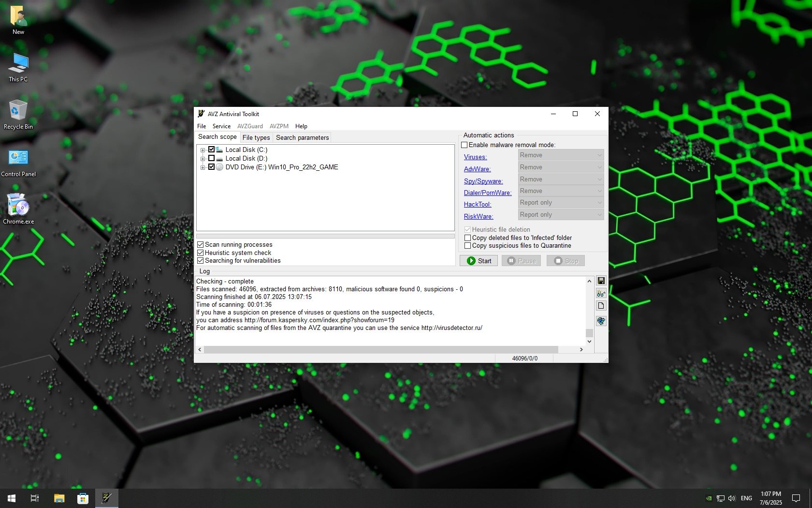Open the taskbar clock showing 1:07 PM
This screenshot has width=812, height=508.
click(x=770, y=498)
